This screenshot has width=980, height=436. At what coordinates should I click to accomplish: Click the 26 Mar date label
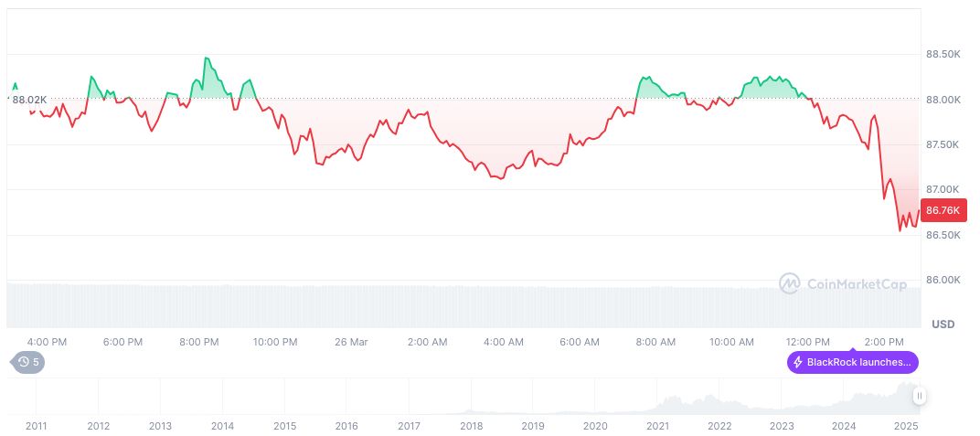tap(351, 342)
